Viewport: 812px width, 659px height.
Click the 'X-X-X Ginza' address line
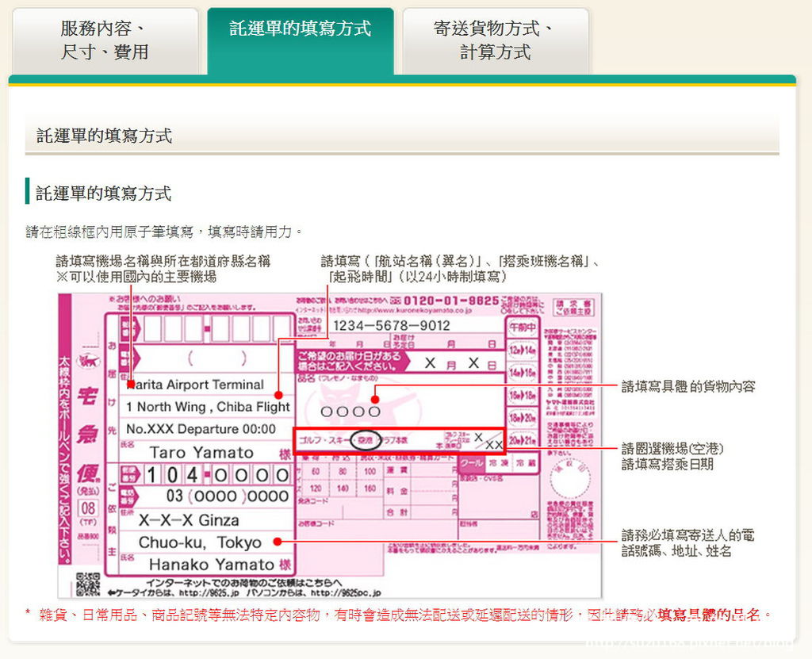(x=189, y=520)
